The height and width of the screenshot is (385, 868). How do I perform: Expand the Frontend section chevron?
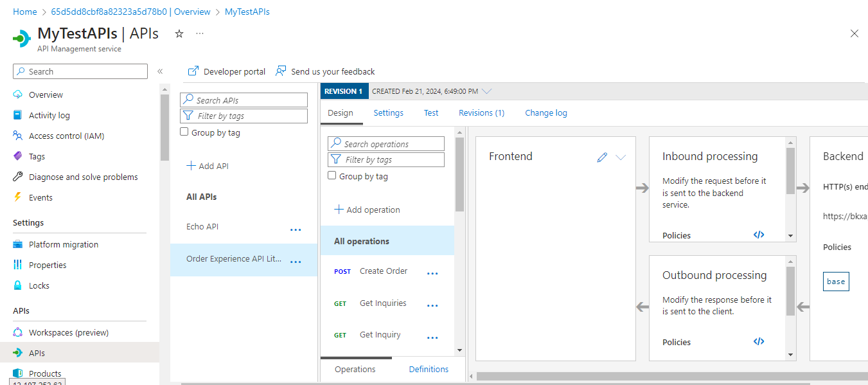click(x=621, y=157)
